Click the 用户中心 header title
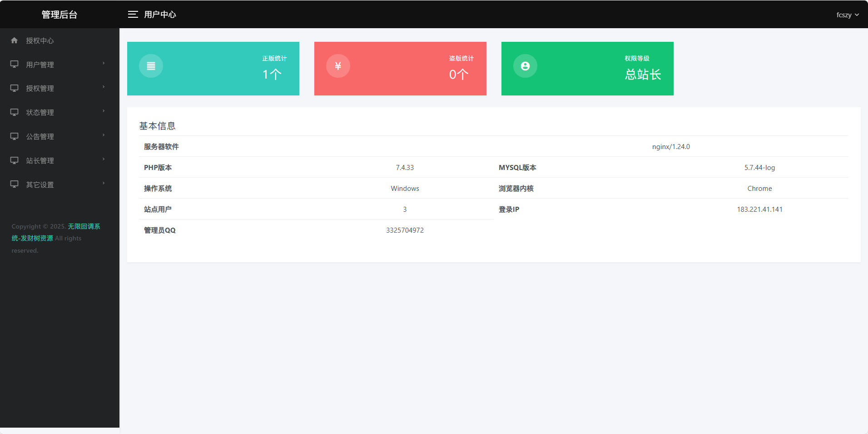The height and width of the screenshot is (434, 868). [x=160, y=15]
